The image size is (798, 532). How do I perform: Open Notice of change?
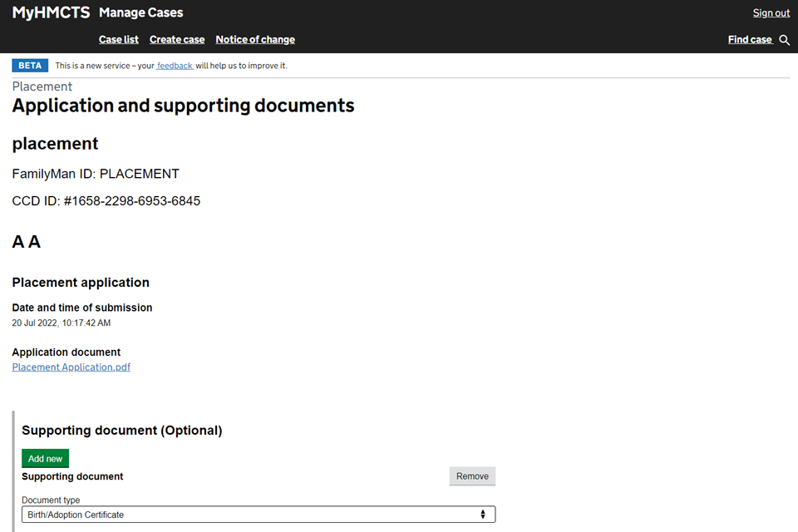255,39
